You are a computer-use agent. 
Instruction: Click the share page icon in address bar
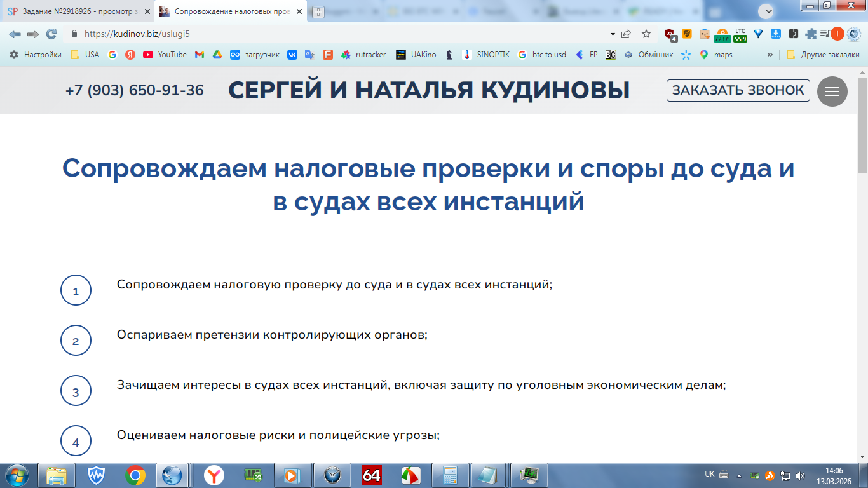tap(627, 34)
